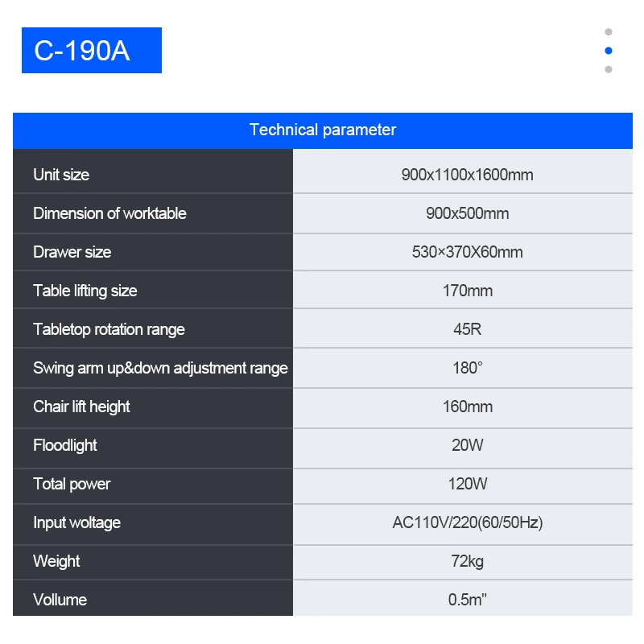644x644 pixels.
Task: Click the C-190A model badge
Action: pos(91,51)
